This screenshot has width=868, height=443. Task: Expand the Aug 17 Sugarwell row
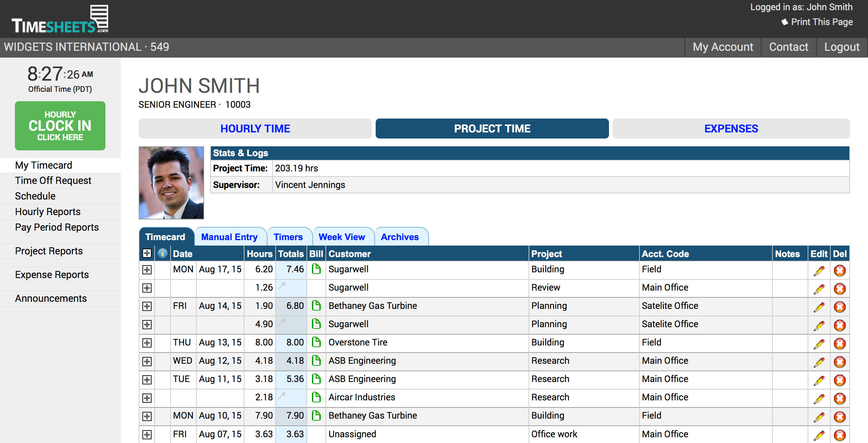(x=147, y=270)
